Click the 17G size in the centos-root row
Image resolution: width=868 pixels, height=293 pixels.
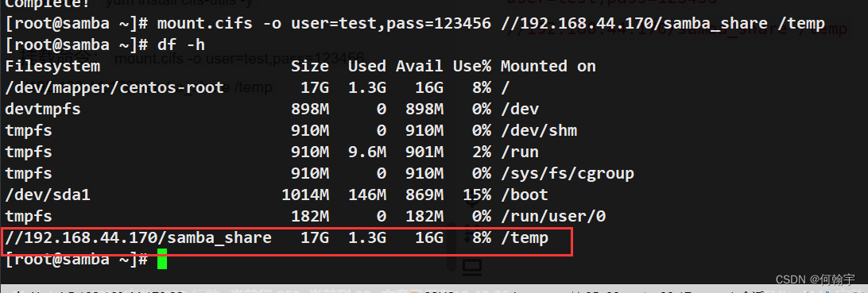pyautogui.click(x=315, y=87)
